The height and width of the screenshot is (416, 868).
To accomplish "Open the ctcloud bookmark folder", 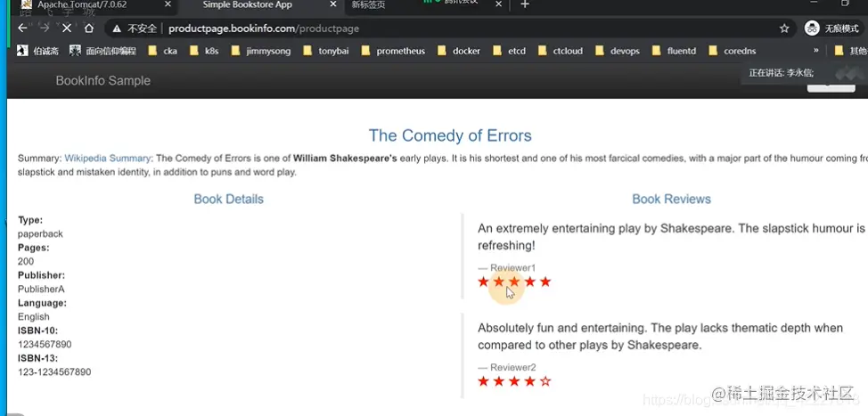I will (x=561, y=51).
